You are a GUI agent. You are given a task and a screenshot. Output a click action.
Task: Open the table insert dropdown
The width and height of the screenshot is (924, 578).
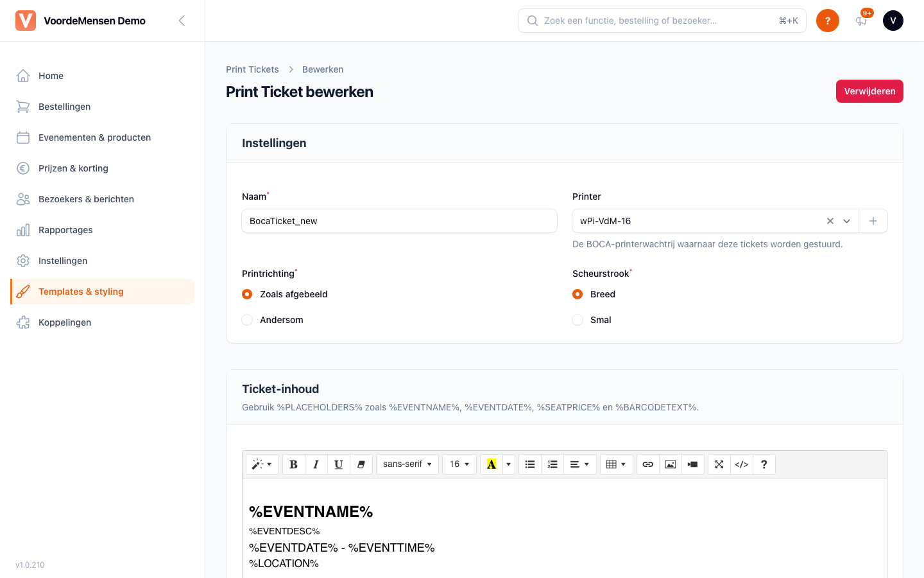pos(617,464)
